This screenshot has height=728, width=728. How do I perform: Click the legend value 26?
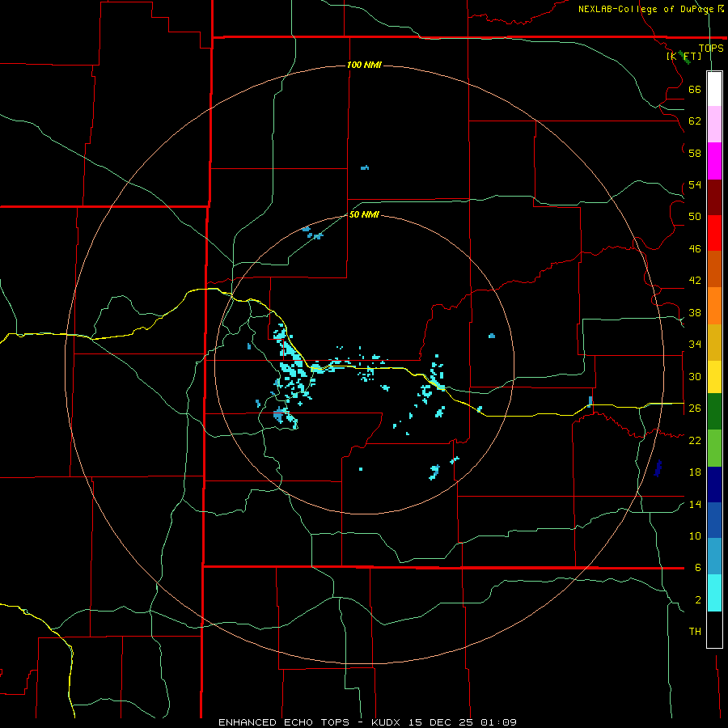[x=695, y=408]
